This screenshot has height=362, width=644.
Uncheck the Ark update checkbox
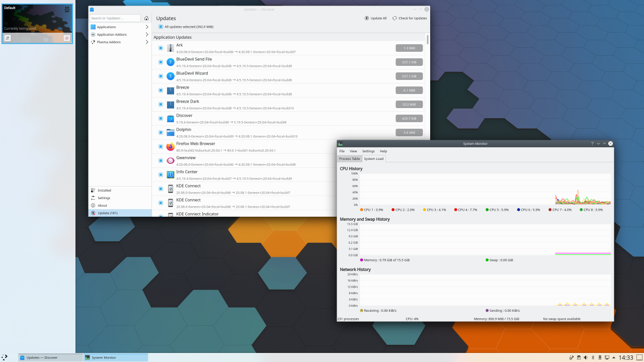(x=160, y=48)
